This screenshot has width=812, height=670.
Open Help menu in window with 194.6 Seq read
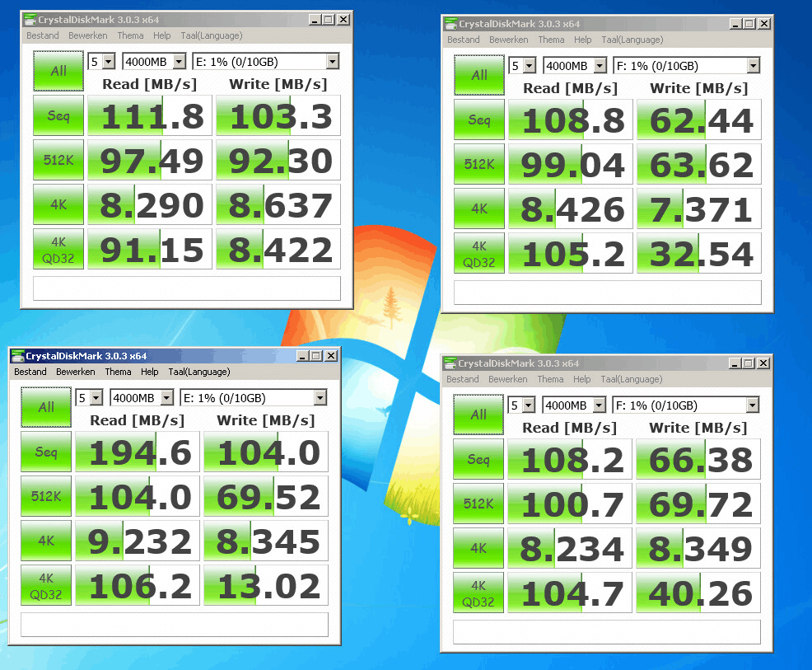(x=150, y=372)
